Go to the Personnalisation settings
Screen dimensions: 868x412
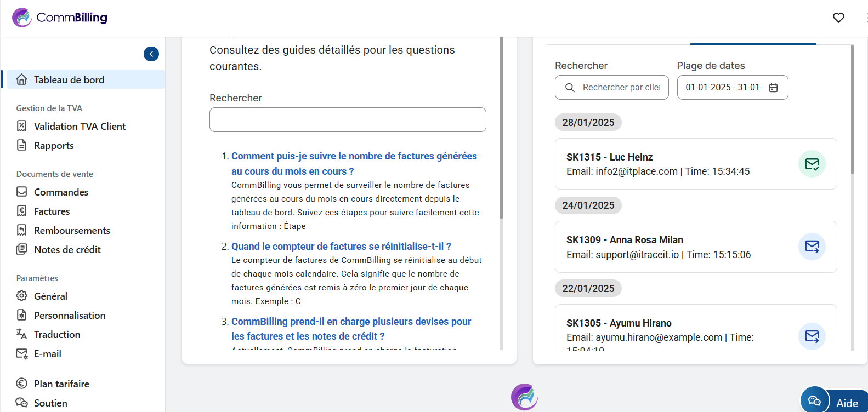tap(70, 316)
